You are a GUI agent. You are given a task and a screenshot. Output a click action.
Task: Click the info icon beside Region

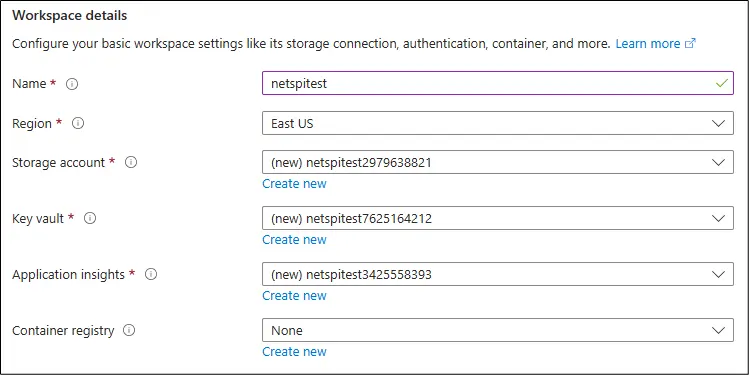(x=78, y=123)
